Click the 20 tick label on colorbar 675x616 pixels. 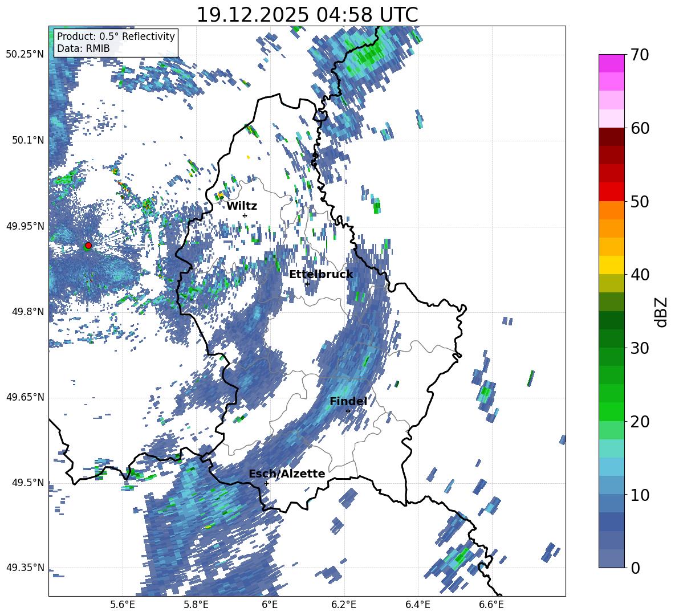[640, 421]
